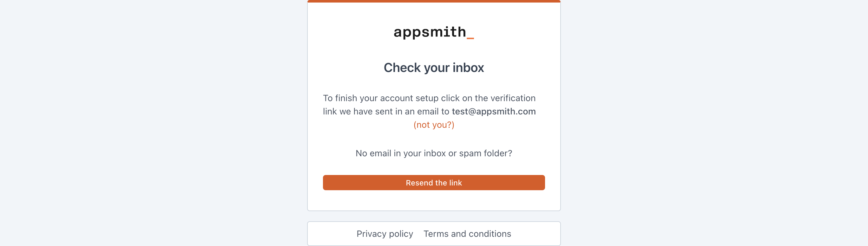Click the page background right of the card
This screenshot has height=246, width=868.
(x=714, y=123)
